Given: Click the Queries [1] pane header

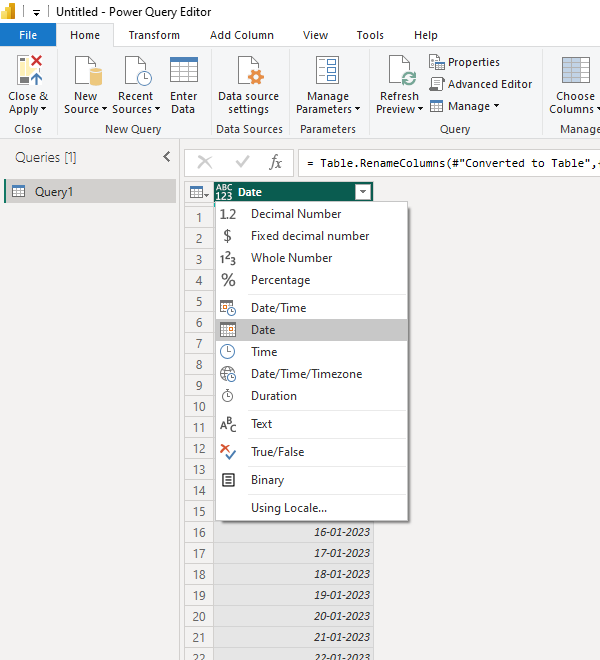Looking at the screenshot, I should pyautogui.click(x=46, y=157).
